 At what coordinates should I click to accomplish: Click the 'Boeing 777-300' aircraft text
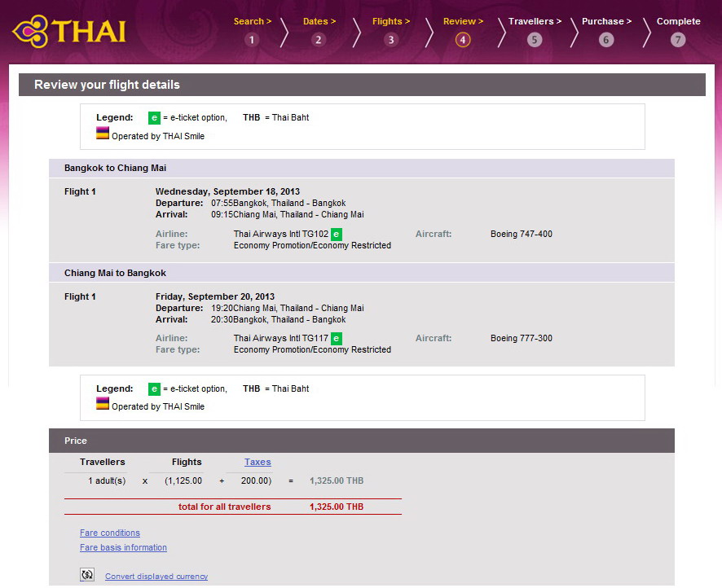coord(522,338)
